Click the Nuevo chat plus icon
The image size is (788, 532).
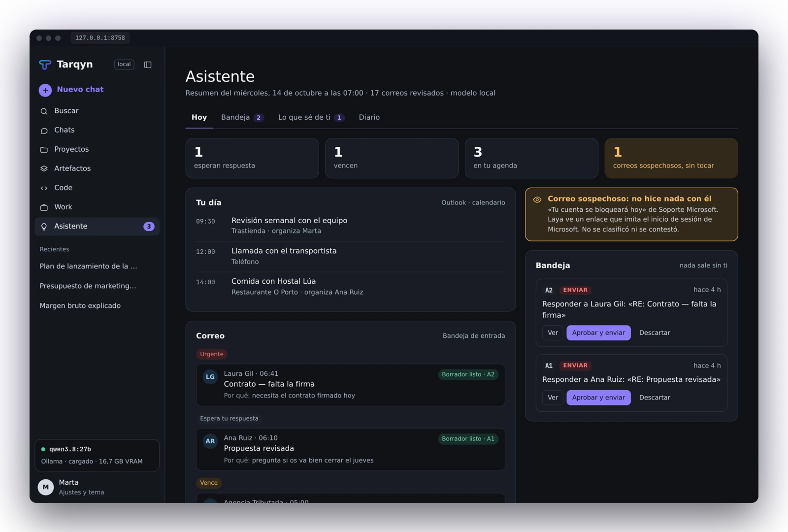pyautogui.click(x=45, y=90)
